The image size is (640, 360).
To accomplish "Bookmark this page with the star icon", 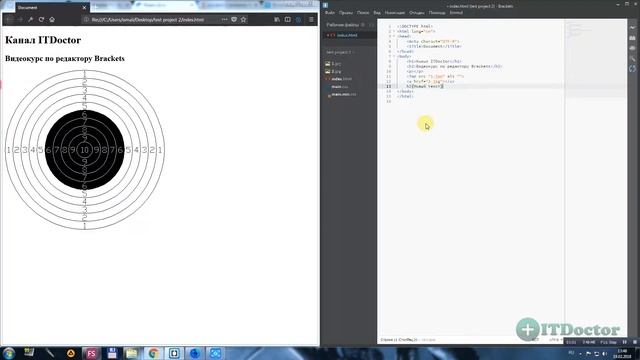I will pos(243,20).
